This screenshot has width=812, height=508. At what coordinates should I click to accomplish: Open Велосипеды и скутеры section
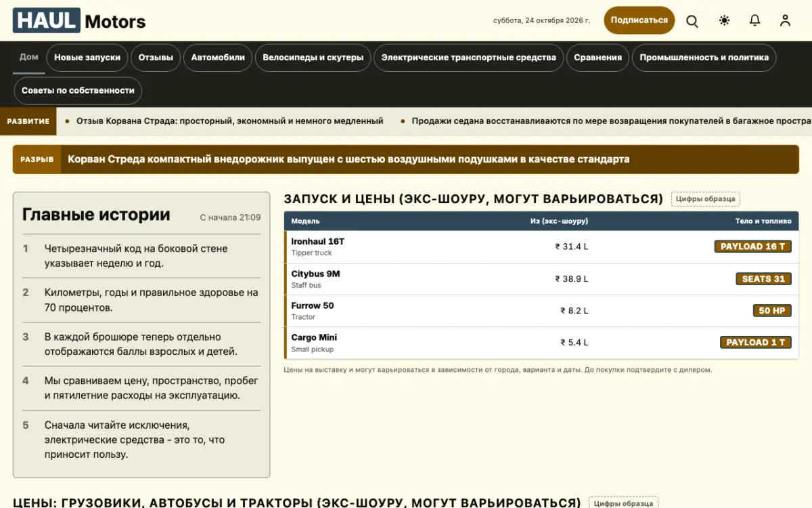[x=313, y=58]
